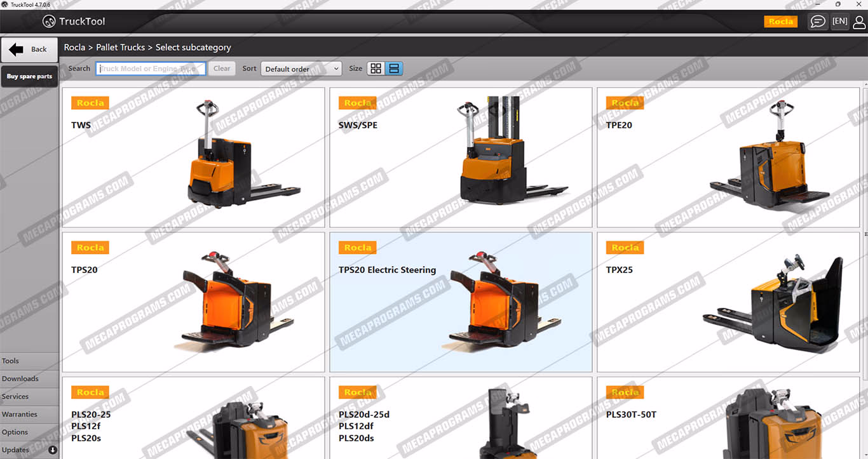This screenshot has height=459, width=868.
Task: Focus the Truck Model search field
Action: (151, 69)
